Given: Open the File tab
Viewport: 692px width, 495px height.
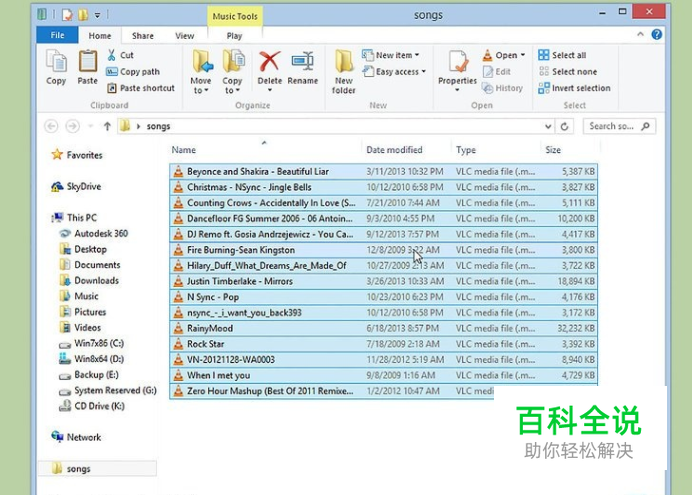Looking at the screenshot, I should pos(57,35).
